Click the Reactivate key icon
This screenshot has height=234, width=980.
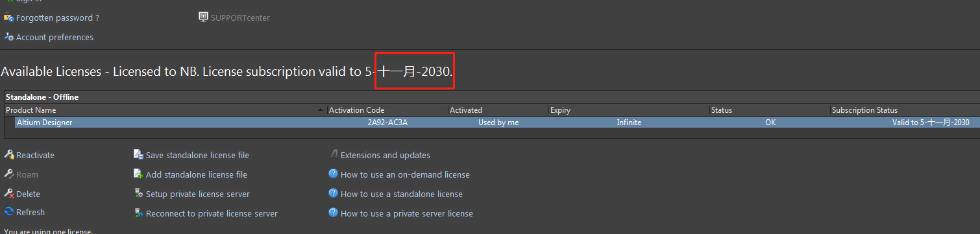(9, 155)
